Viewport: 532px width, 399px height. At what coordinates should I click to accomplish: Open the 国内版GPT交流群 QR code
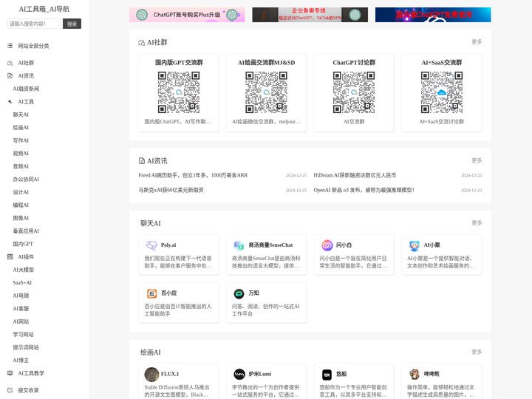(x=179, y=92)
